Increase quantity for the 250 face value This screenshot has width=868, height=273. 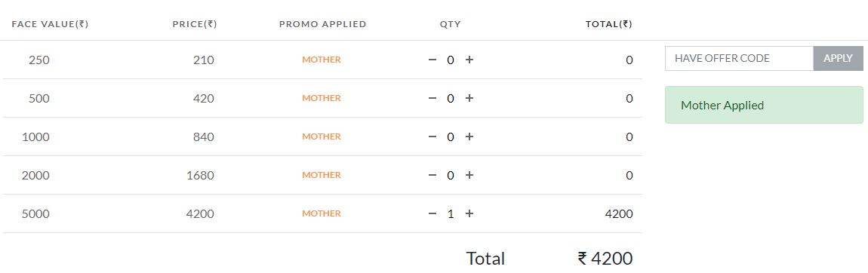point(469,60)
